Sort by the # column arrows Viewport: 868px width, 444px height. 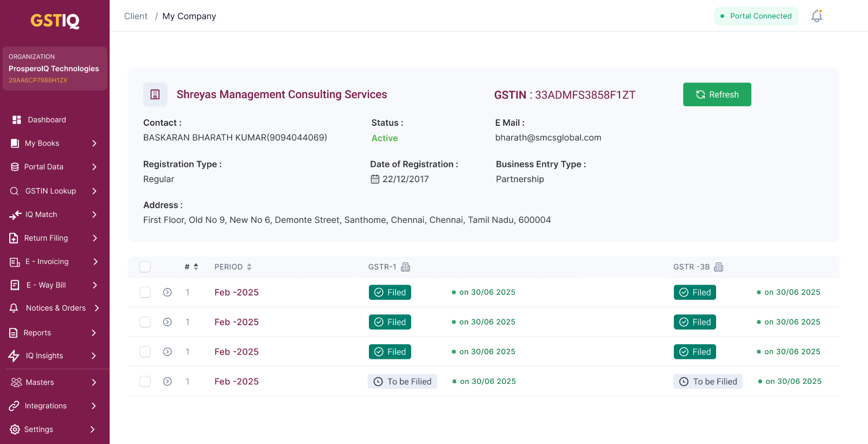[196, 267]
